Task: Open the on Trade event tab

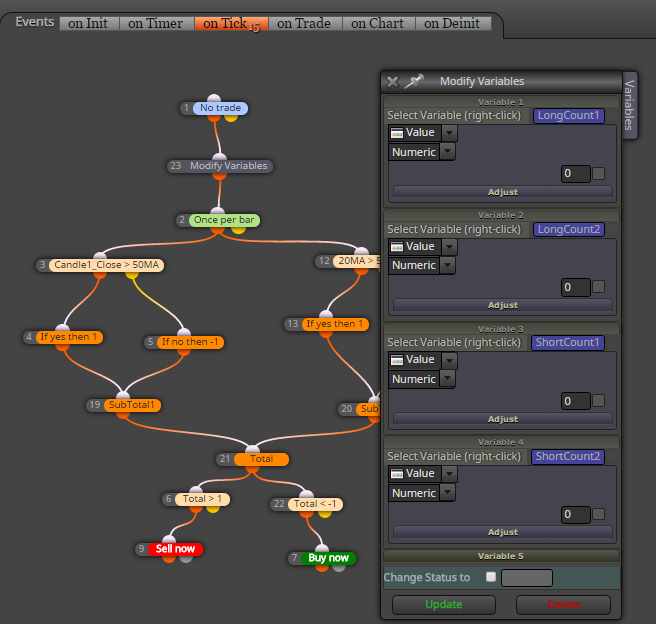Action: [304, 23]
